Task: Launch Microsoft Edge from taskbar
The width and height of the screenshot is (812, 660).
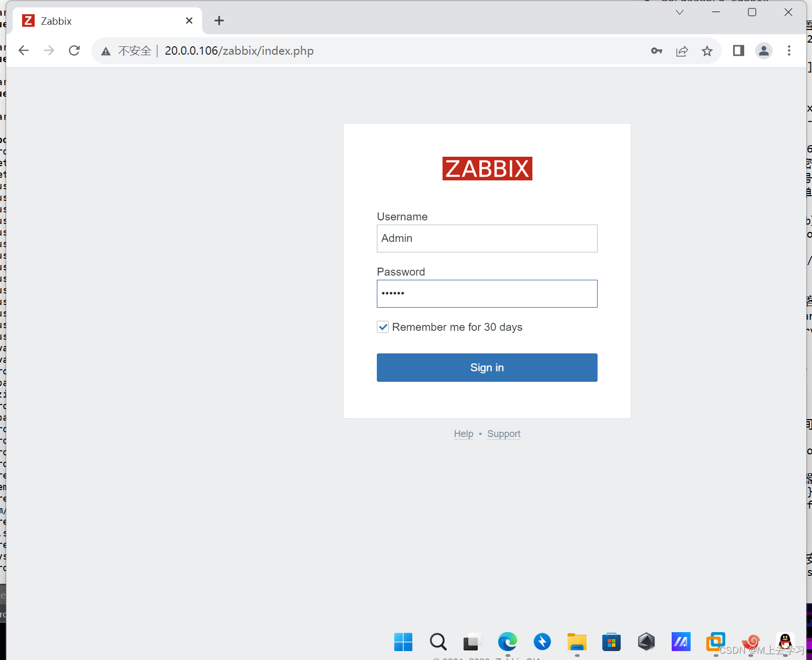Action: 508,642
